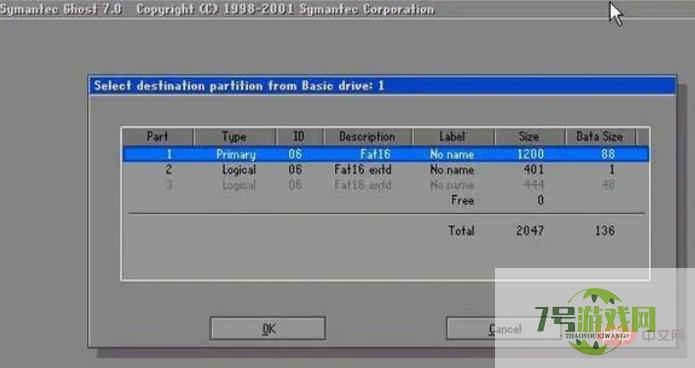This screenshot has height=368, width=695.
Task: Select partition 1 Primary row
Action: (386, 154)
